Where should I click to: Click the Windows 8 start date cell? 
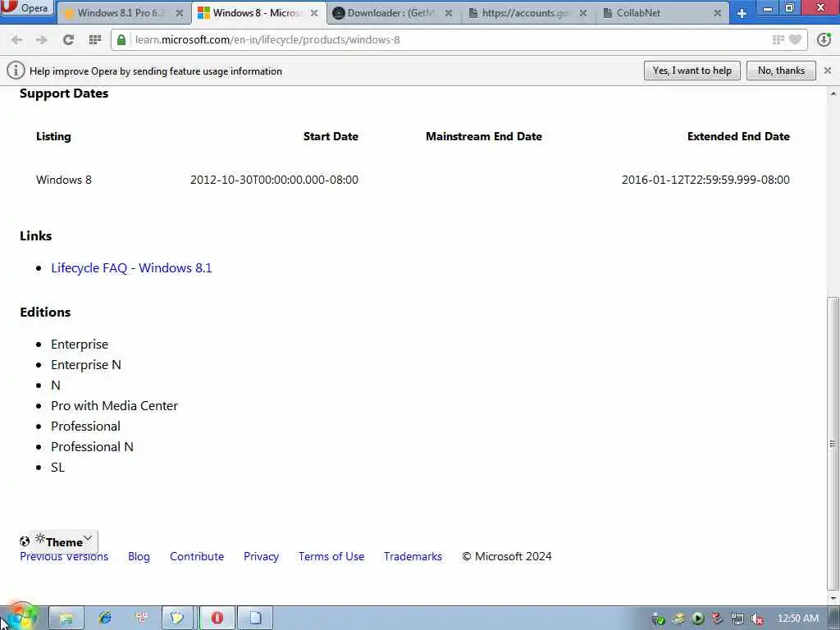click(x=274, y=180)
